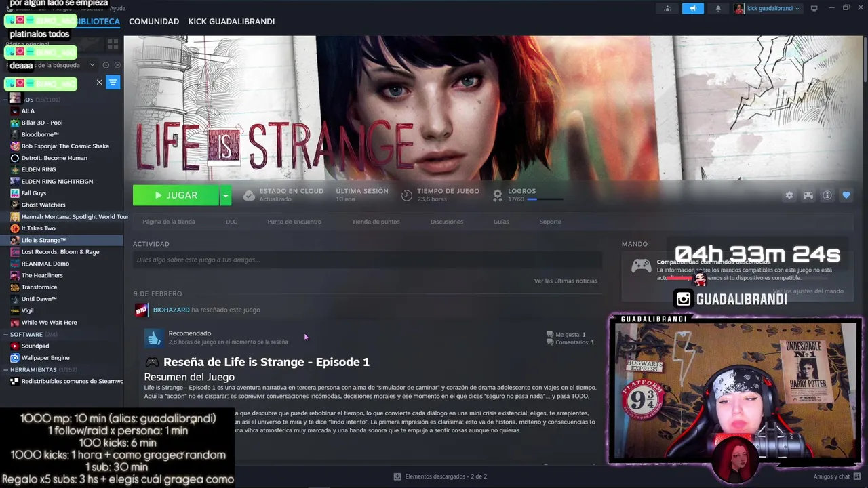Toggle ready-to-play filter icon
Image resolution: width=868 pixels, height=488 pixels.
pyautogui.click(x=117, y=65)
